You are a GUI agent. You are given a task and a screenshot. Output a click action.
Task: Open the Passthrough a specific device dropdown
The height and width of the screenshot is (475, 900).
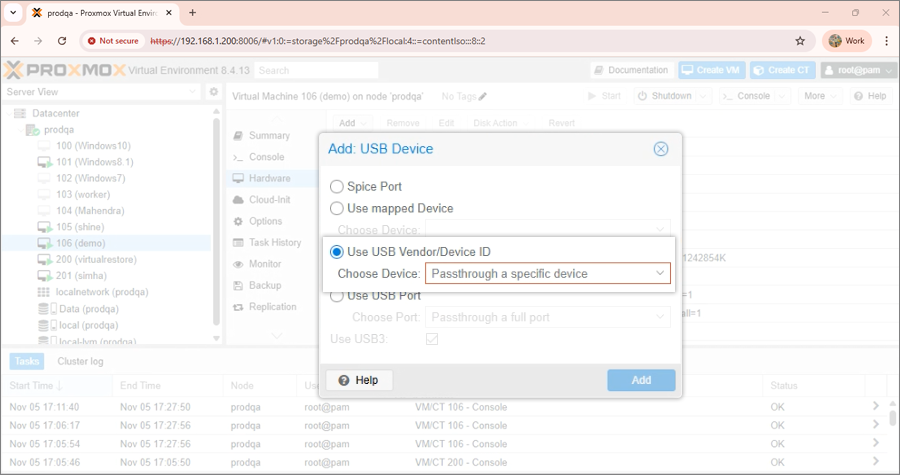coord(547,273)
